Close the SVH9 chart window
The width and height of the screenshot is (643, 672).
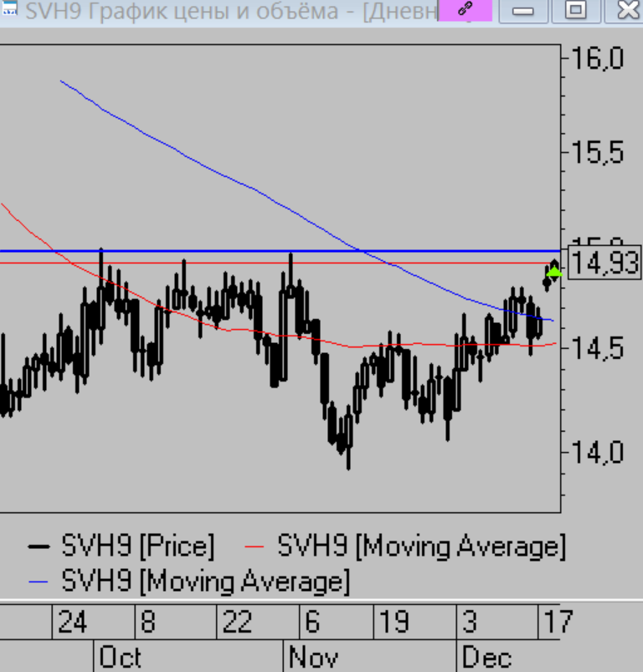click(x=627, y=11)
